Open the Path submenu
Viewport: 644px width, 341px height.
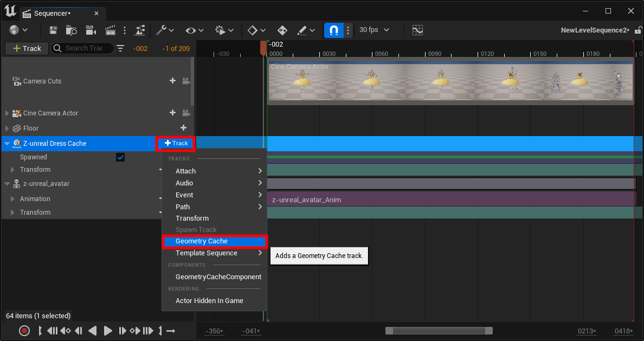214,207
